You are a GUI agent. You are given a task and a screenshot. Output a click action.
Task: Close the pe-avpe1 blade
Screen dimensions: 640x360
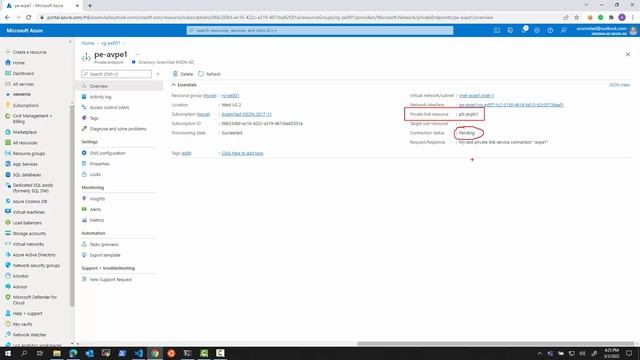(x=628, y=54)
